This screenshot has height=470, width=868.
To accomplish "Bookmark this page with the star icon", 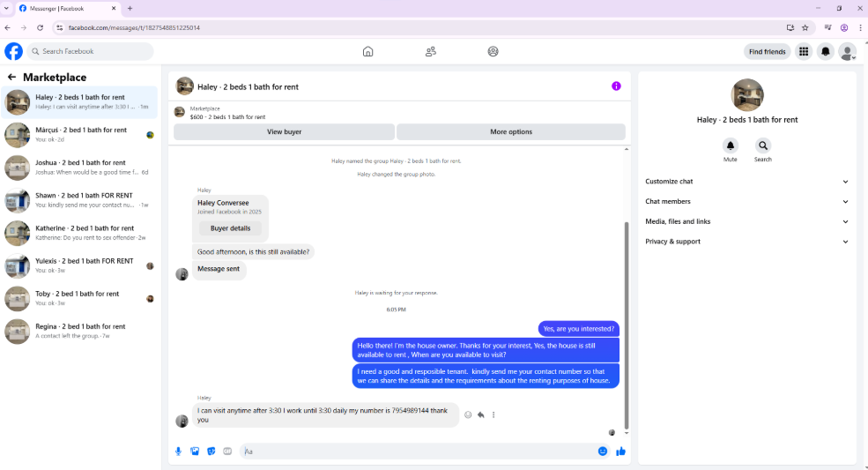I will pos(805,27).
